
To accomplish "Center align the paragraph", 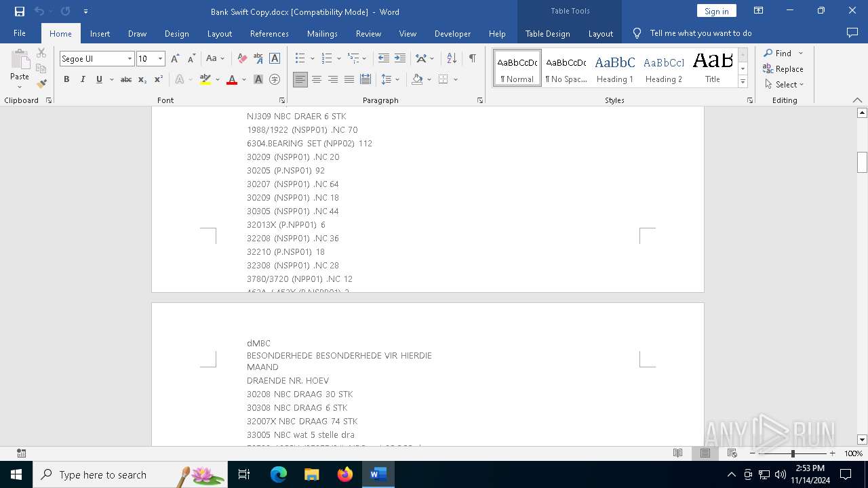I will pyautogui.click(x=317, y=79).
